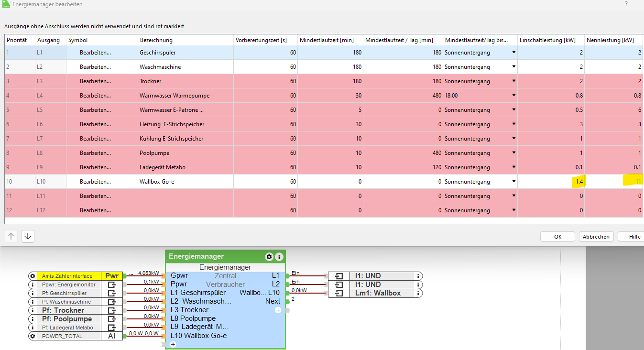Click the info icon beside Pf: Trockner
This screenshot has width=644, height=350.
click(33, 310)
